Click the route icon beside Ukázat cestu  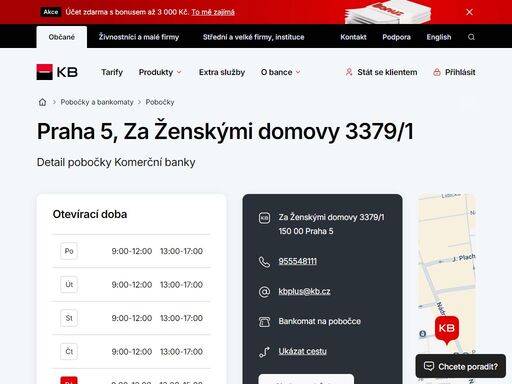264,352
